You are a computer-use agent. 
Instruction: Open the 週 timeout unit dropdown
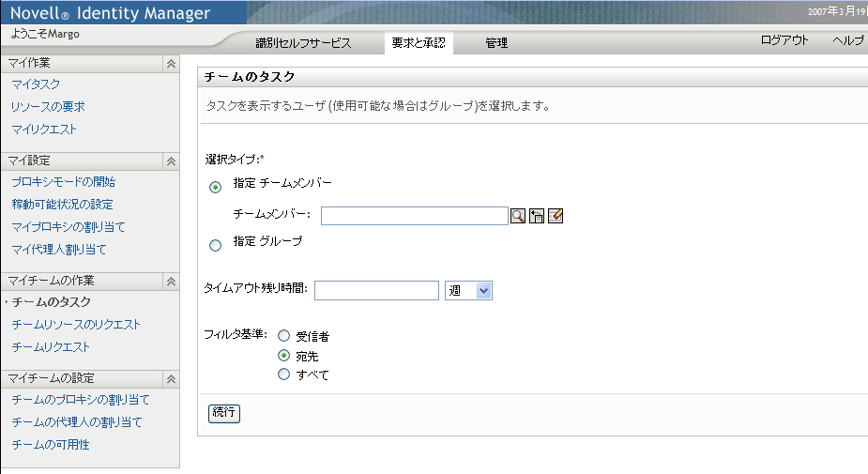click(x=468, y=291)
